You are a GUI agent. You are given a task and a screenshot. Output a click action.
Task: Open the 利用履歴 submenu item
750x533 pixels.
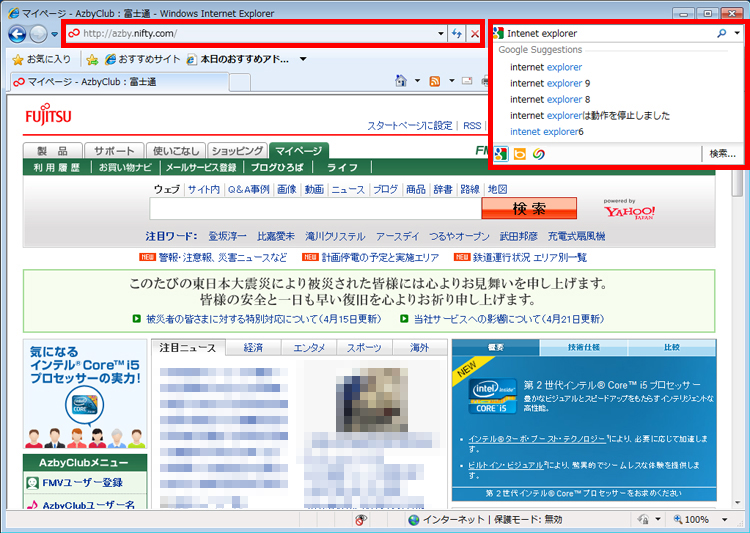point(56,167)
